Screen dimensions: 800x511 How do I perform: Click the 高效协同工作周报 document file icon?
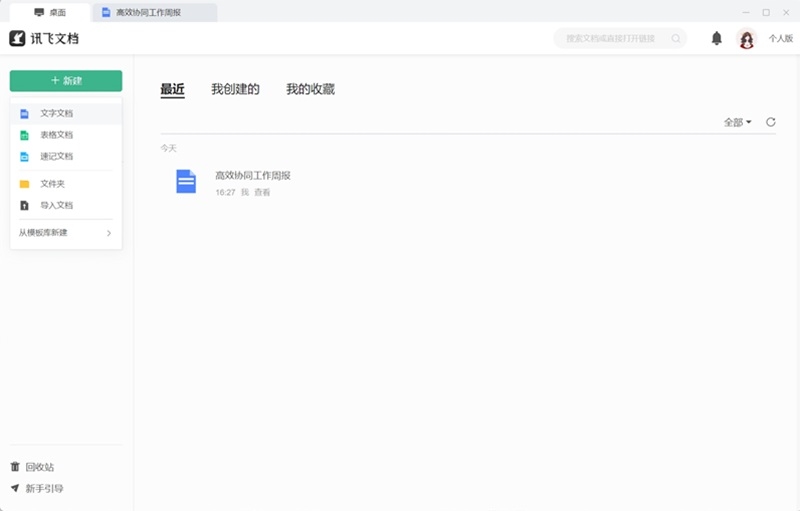[x=186, y=182]
